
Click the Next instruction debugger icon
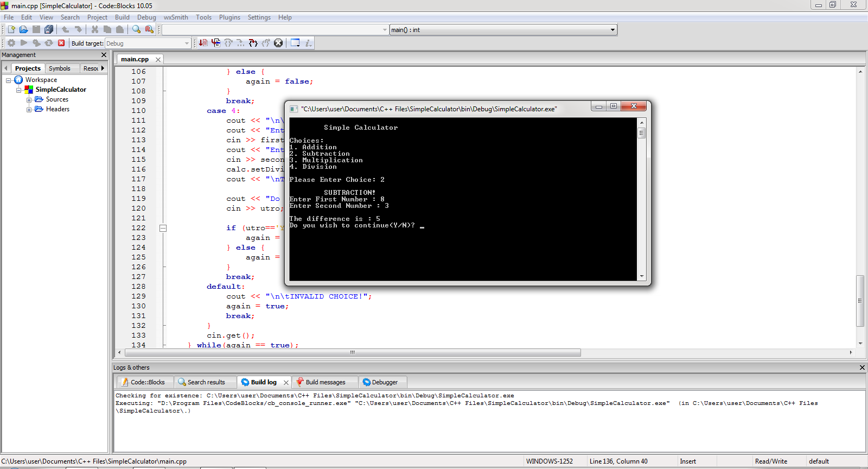click(241, 43)
